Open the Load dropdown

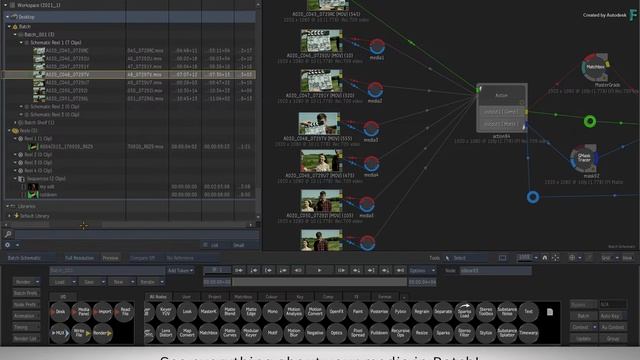[x=63, y=282]
